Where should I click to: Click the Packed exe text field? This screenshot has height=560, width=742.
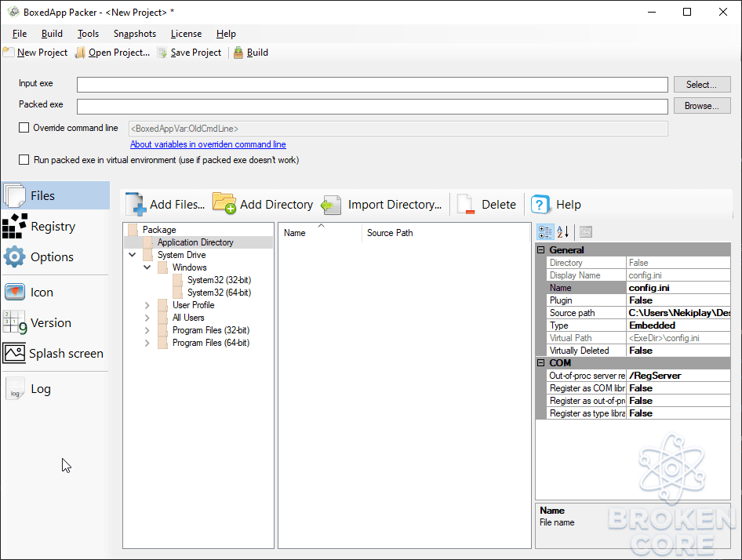click(x=373, y=106)
